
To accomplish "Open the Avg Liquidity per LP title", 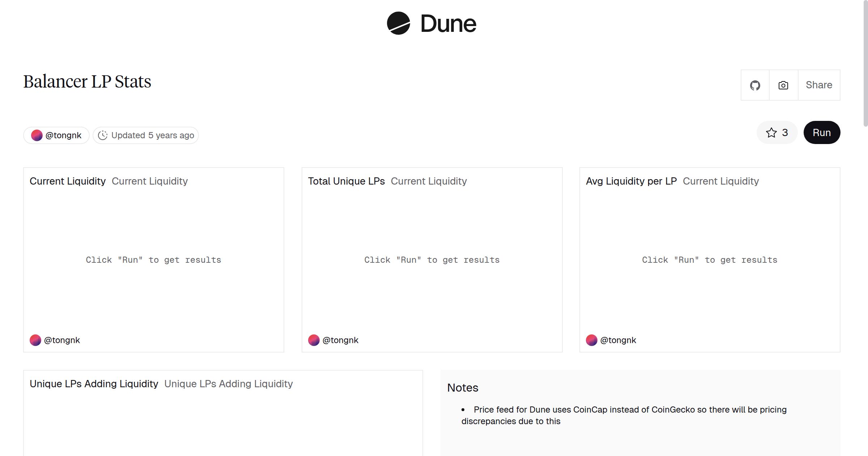I will (631, 181).
